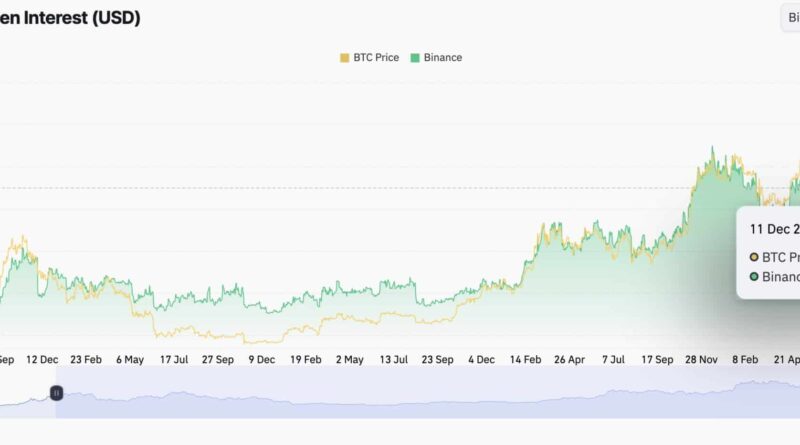Click the range slider left handle

57,393
